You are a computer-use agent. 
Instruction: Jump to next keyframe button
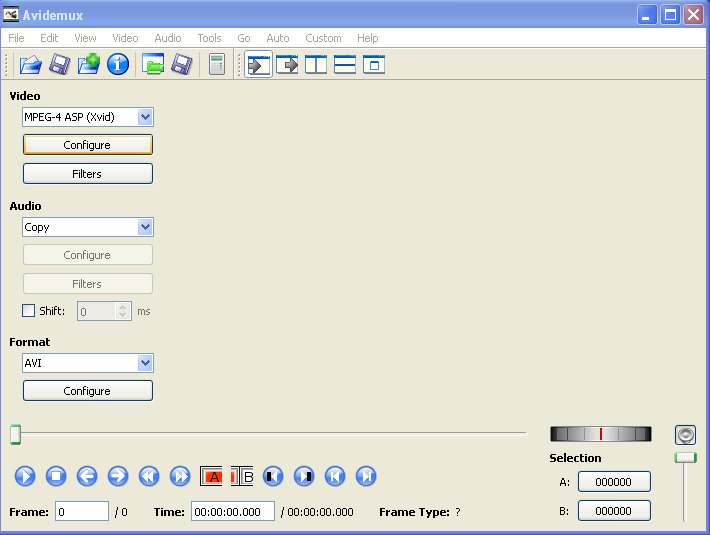[x=180, y=476]
